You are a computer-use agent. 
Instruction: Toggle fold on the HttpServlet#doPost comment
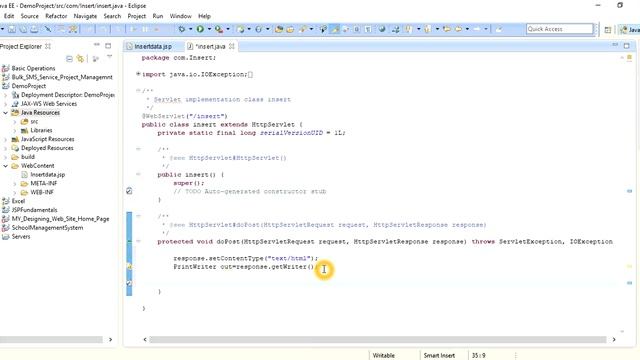[x=138, y=216]
